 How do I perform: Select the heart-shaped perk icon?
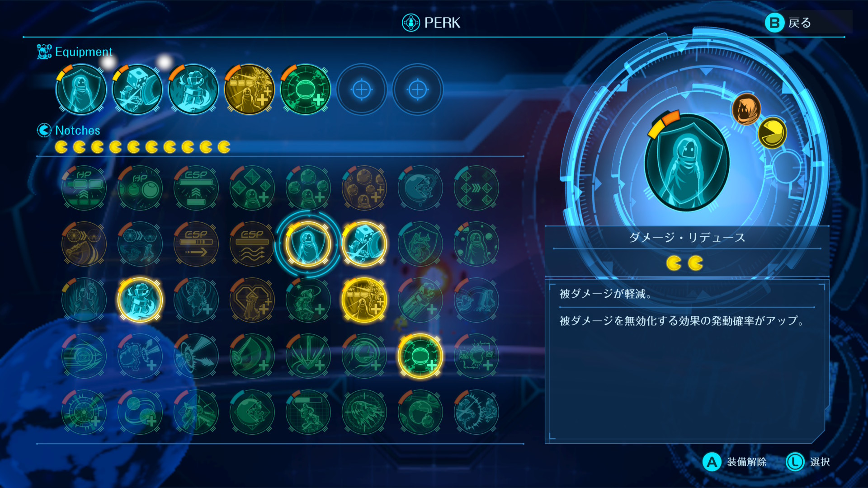pos(252,300)
